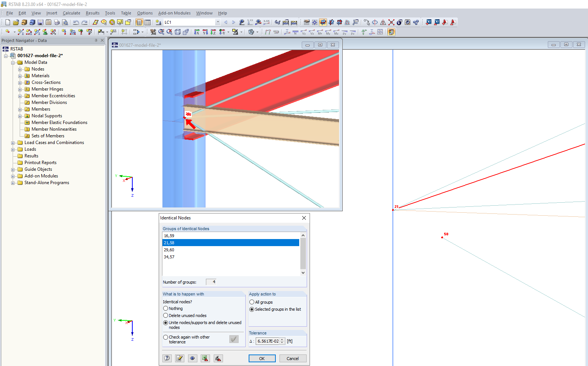Screen dimensions: 588x366
Task: Toggle the Table display toolbar icon
Action: click(148, 22)
